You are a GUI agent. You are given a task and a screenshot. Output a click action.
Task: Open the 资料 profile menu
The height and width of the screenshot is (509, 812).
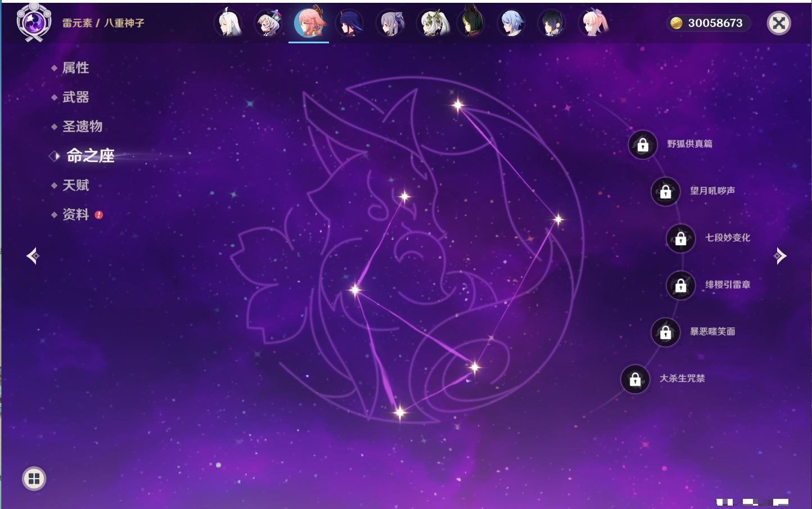click(75, 214)
